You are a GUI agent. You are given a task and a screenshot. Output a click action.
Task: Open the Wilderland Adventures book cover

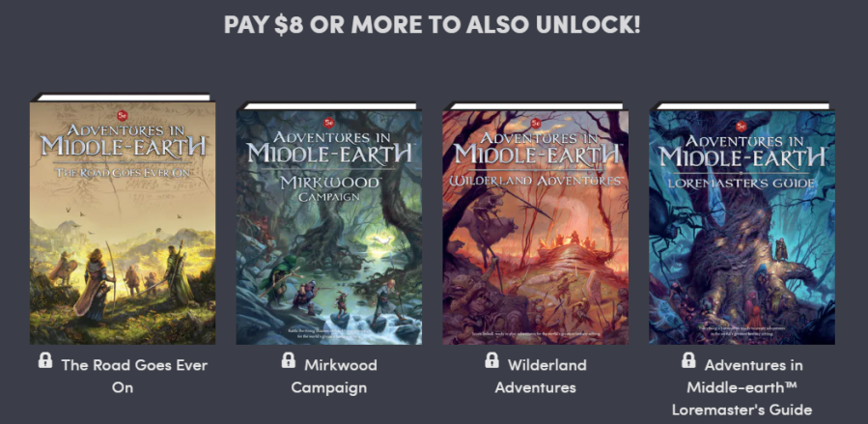point(535,223)
